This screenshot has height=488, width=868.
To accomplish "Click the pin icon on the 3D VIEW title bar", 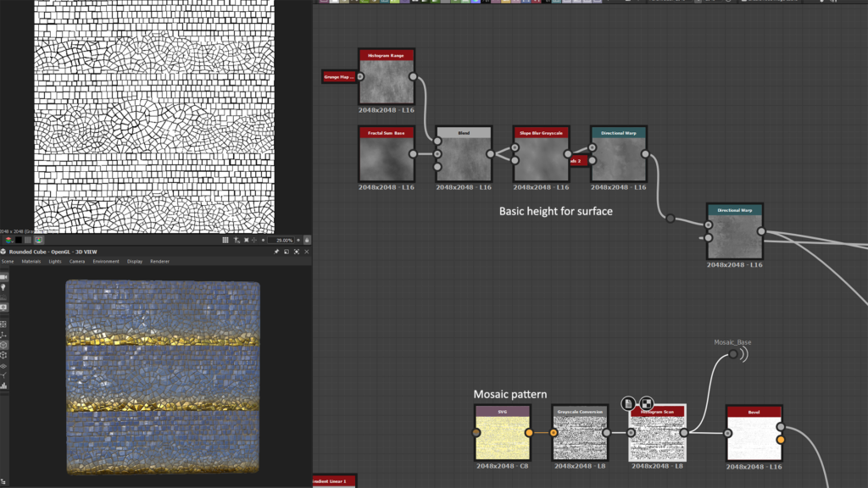I will point(275,252).
